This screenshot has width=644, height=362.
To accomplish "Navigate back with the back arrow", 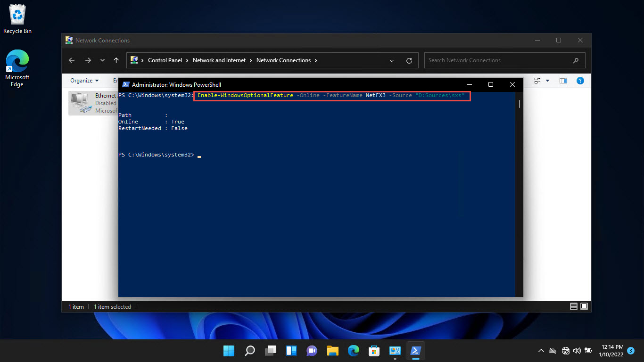I will point(71,60).
